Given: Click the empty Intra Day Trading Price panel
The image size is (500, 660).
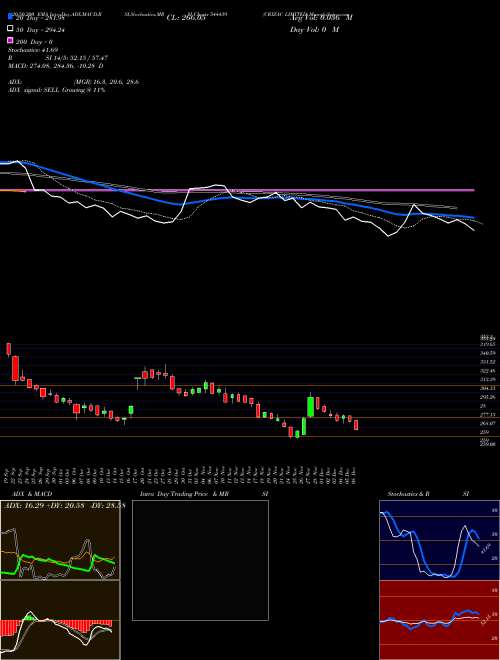Looking at the screenshot, I should click(200, 560).
